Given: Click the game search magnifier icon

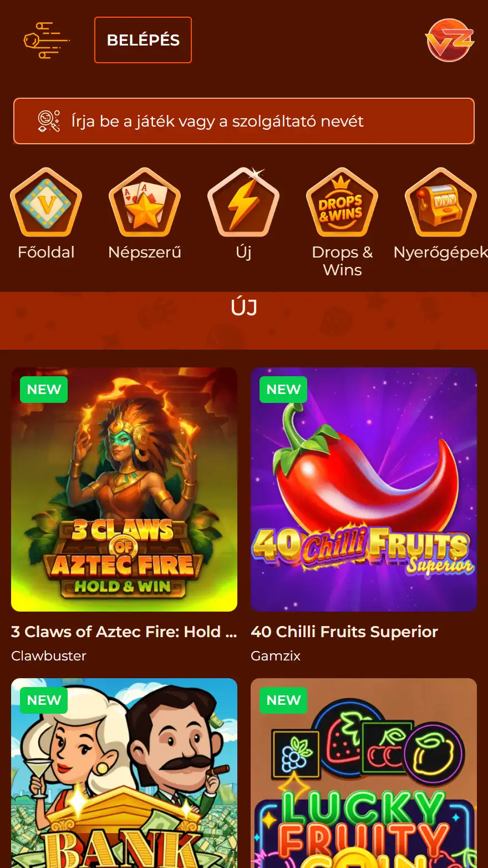Looking at the screenshot, I should 49,121.
